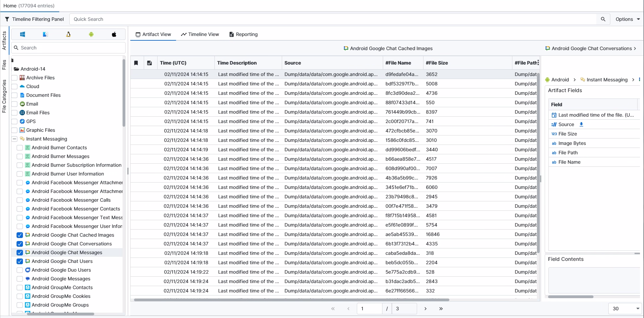The height and width of the screenshot is (318, 644).
Task: Click the bookmark column header icon
Action: [136, 63]
